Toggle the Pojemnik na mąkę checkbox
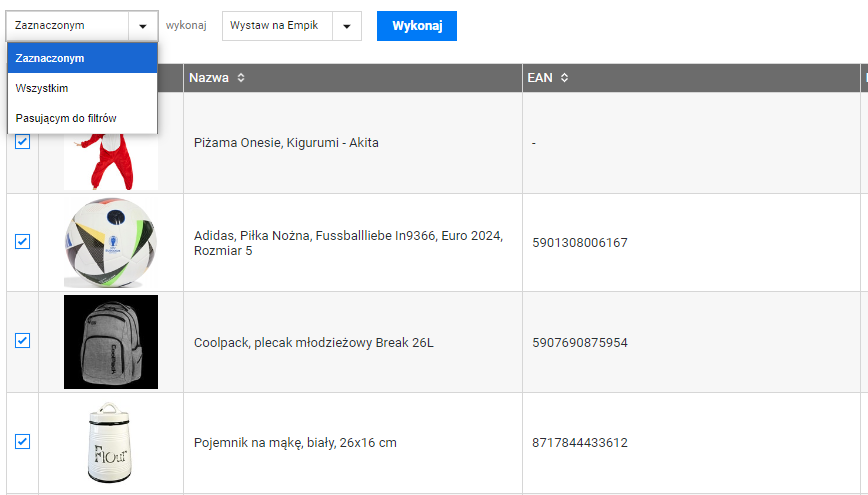The width and height of the screenshot is (868, 495). [22, 441]
